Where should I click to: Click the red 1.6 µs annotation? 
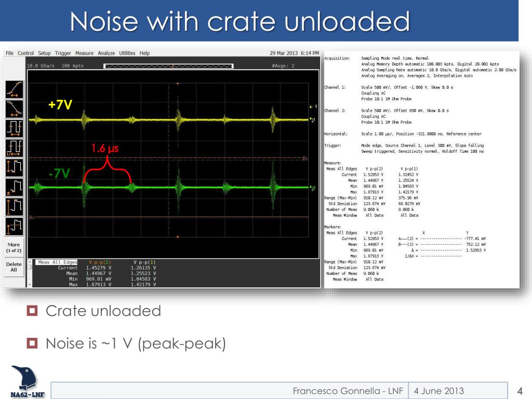pos(105,148)
